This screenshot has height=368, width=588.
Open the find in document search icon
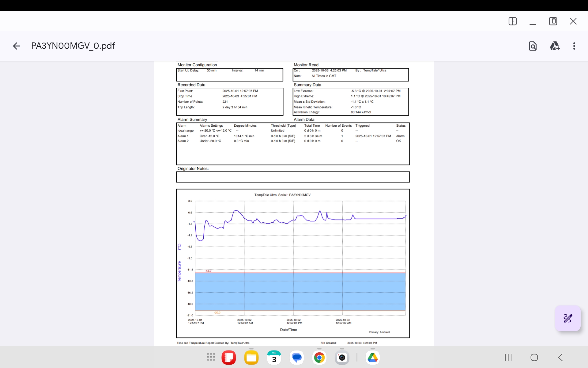click(533, 46)
